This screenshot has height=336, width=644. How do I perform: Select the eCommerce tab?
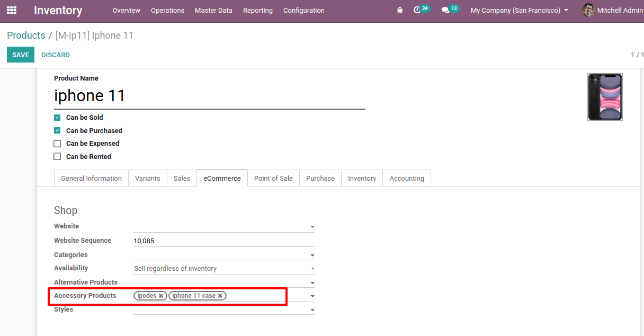coord(222,178)
